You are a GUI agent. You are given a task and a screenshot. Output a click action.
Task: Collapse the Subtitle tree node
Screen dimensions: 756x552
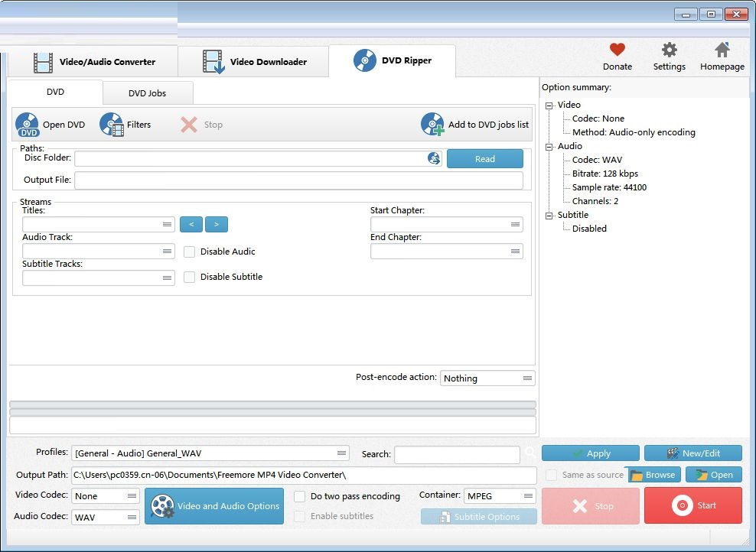click(x=549, y=216)
